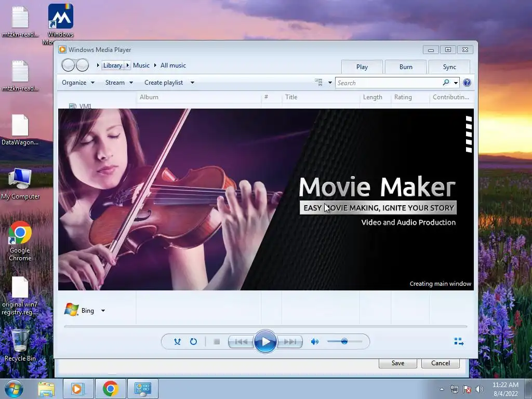Expand the Bing dropdown arrow
This screenshot has height=399, width=532.
(103, 311)
